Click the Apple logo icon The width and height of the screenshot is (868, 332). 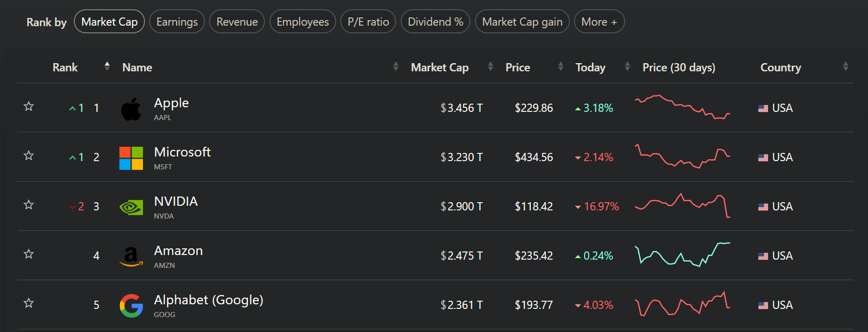tap(131, 109)
